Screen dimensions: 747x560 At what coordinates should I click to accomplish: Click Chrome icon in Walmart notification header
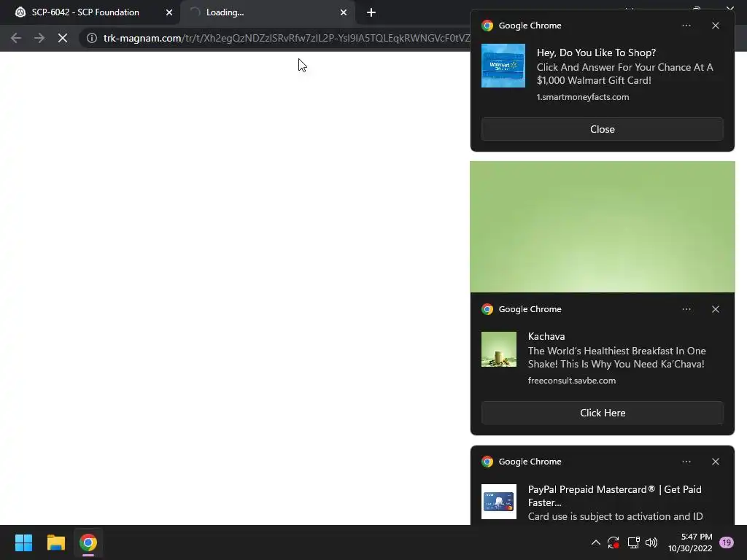(x=487, y=26)
